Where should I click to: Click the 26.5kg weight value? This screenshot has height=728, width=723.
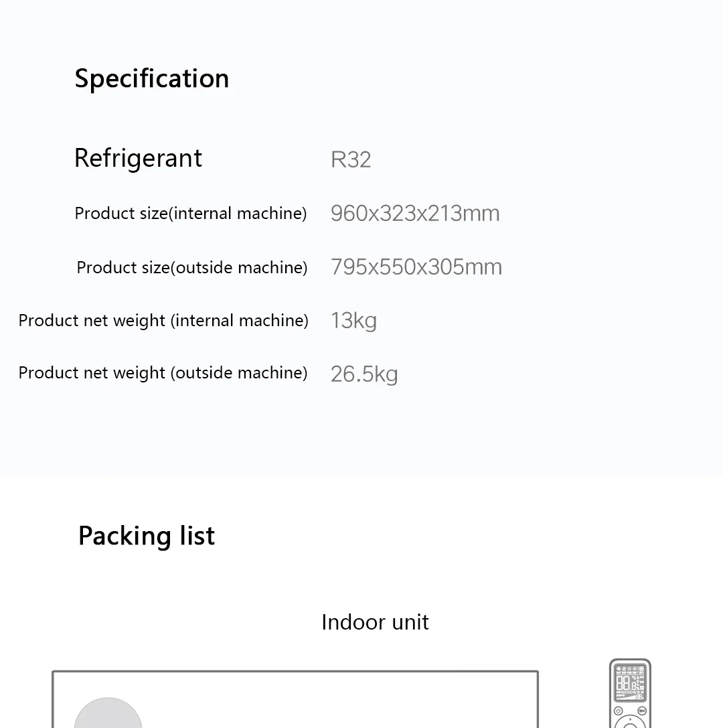pyautogui.click(x=364, y=374)
